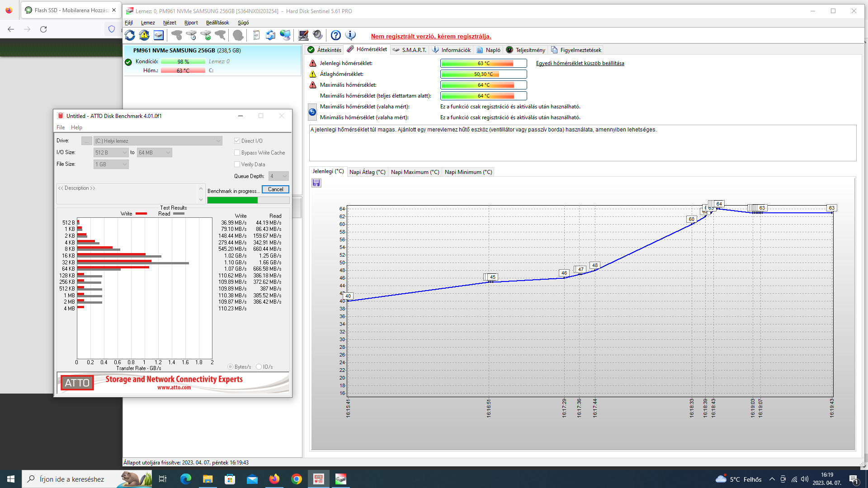The width and height of the screenshot is (868, 488).
Task: Open the Beállítások menu
Action: tap(217, 23)
